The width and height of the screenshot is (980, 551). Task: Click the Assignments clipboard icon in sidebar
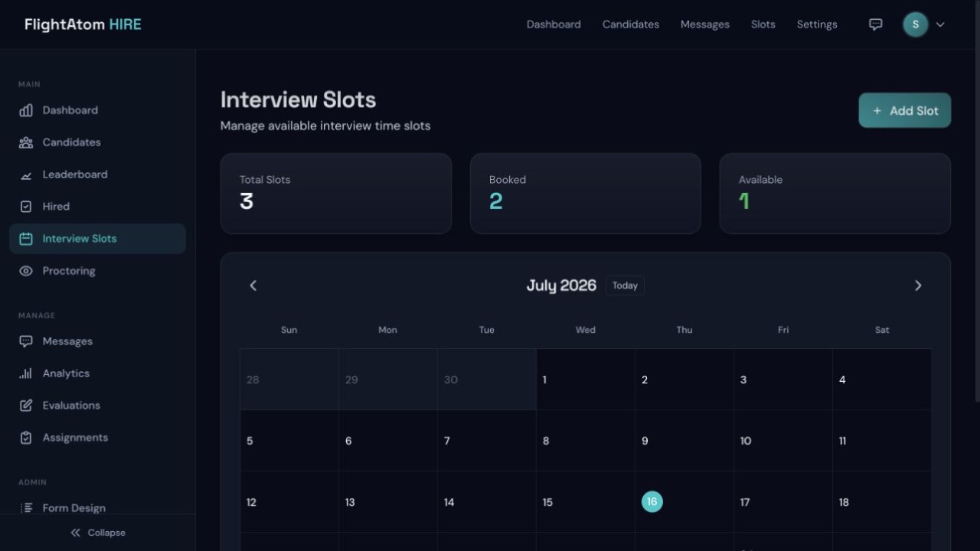tap(26, 438)
